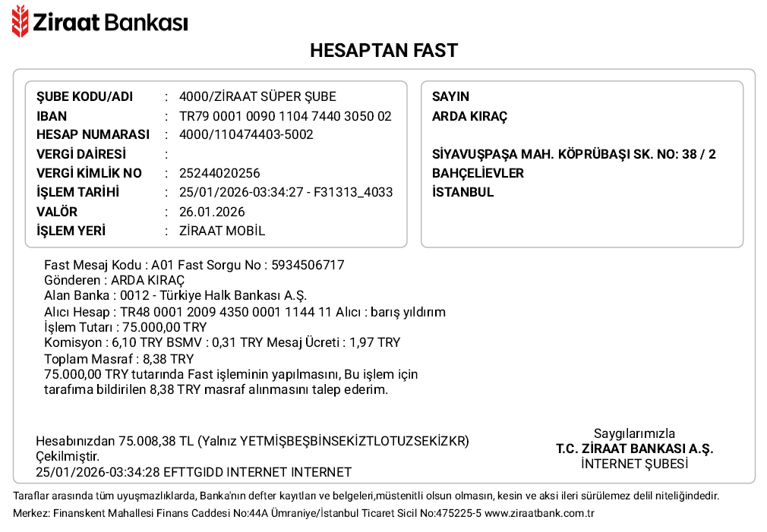
Task: Select address line SİYAVUŞPAŞA MAH. KÖPRÜBAŞI SK.
Action: click(x=574, y=154)
